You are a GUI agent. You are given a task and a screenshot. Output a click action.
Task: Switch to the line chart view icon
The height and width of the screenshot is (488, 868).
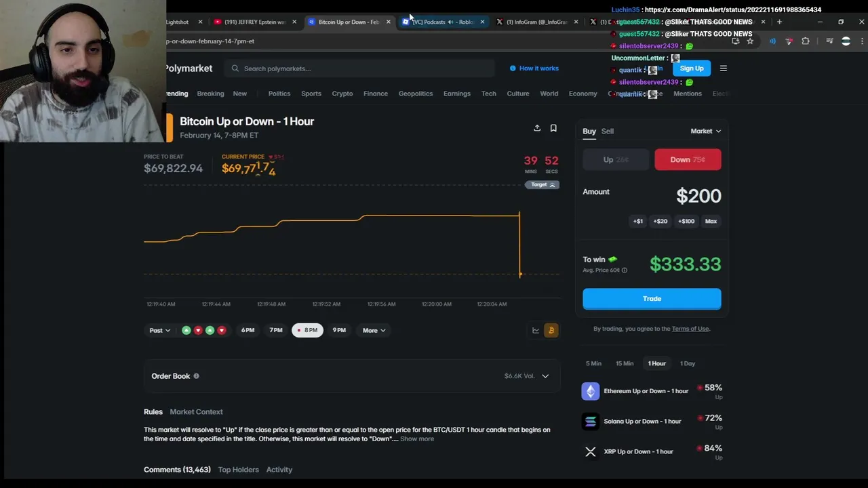click(536, 330)
